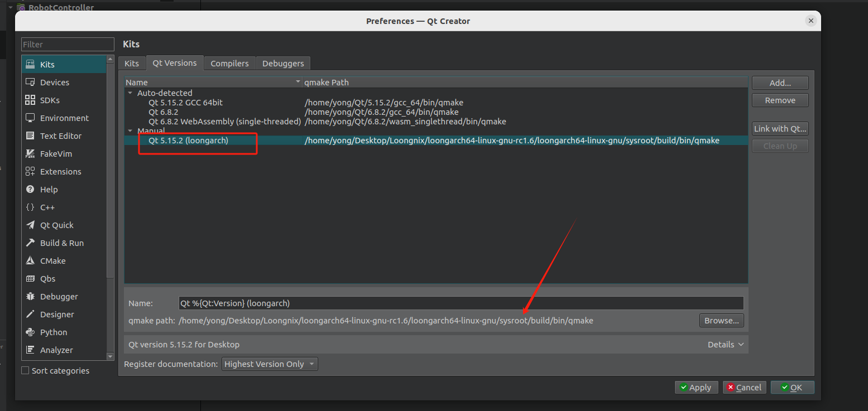Open Devices category icon in sidebar
Screen dimensions: 868x411
pyautogui.click(x=30, y=82)
